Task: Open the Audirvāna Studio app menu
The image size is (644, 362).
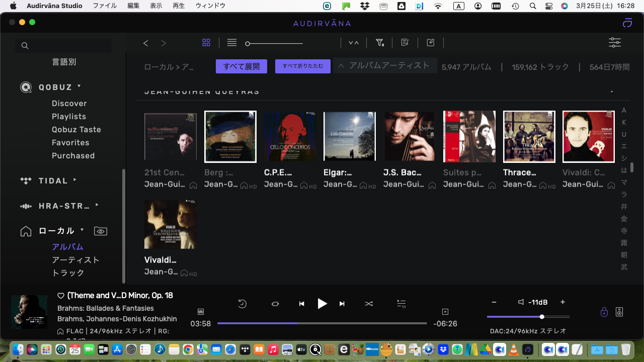Action: click(x=55, y=6)
